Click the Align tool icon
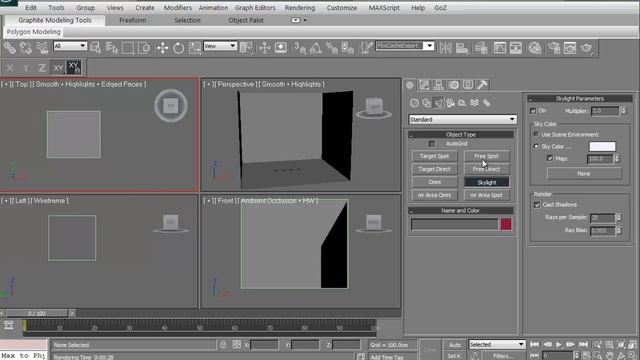The width and height of the screenshot is (640, 360). (x=462, y=48)
